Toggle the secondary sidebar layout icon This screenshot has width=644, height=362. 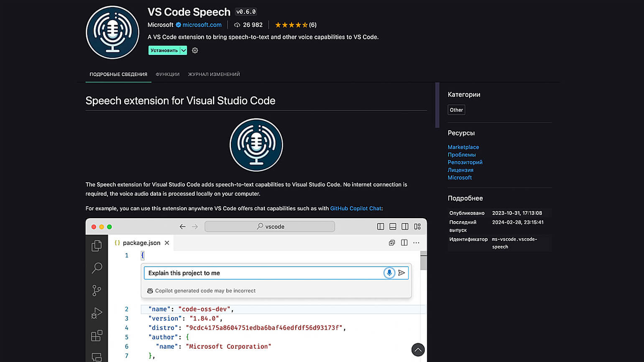pos(405,227)
